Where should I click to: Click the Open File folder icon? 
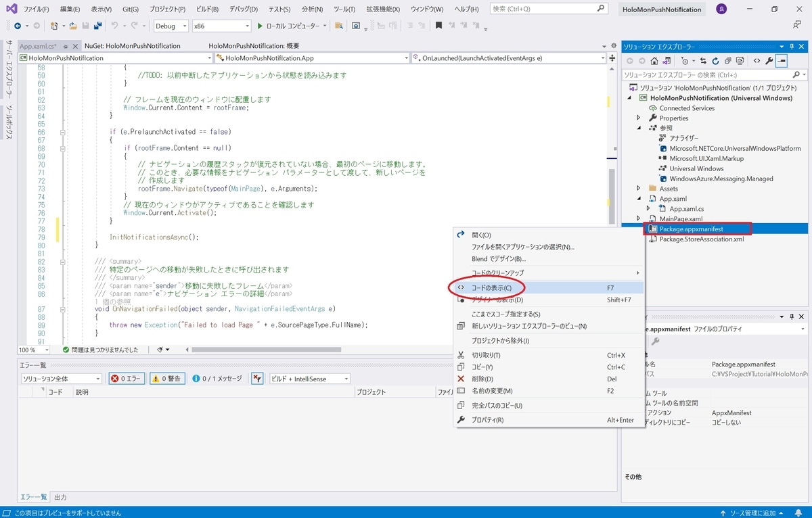[x=72, y=26]
